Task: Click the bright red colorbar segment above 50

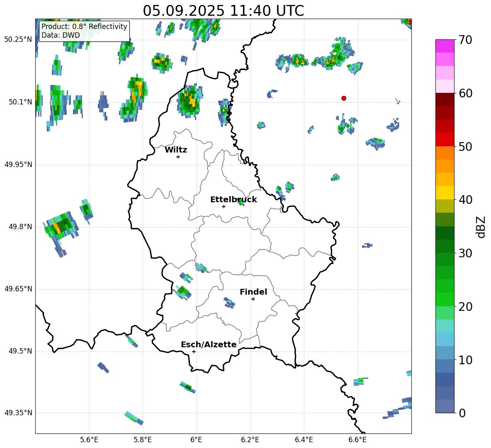Action: (445, 140)
